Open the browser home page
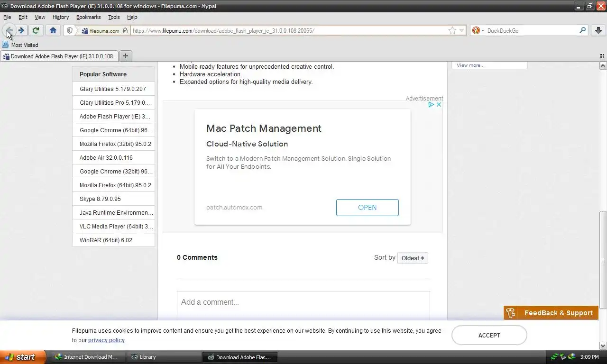The image size is (607, 364). click(x=53, y=30)
